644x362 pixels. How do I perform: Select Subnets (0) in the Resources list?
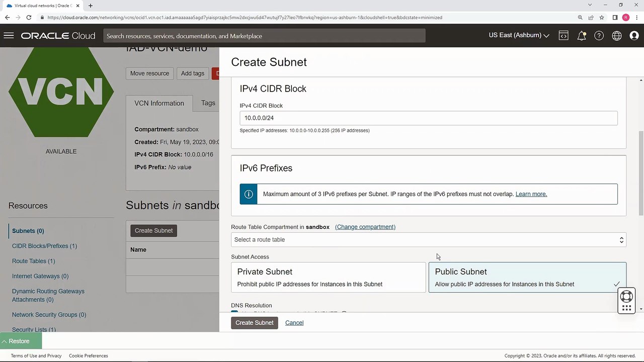28,231
